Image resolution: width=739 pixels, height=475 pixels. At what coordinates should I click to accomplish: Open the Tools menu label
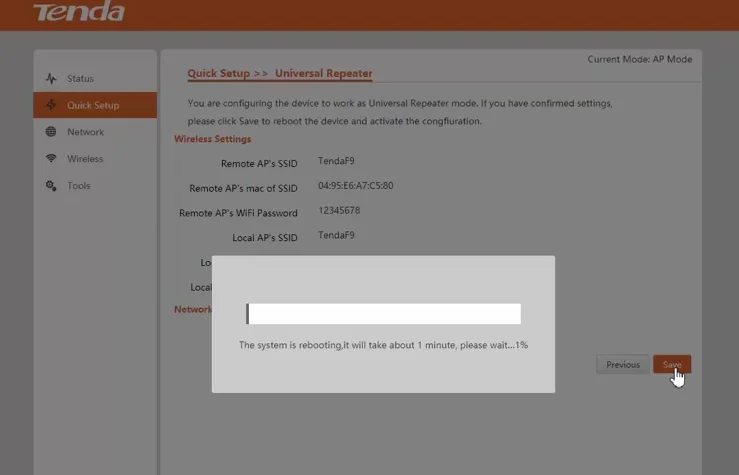pyautogui.click(x=78, y=186)
